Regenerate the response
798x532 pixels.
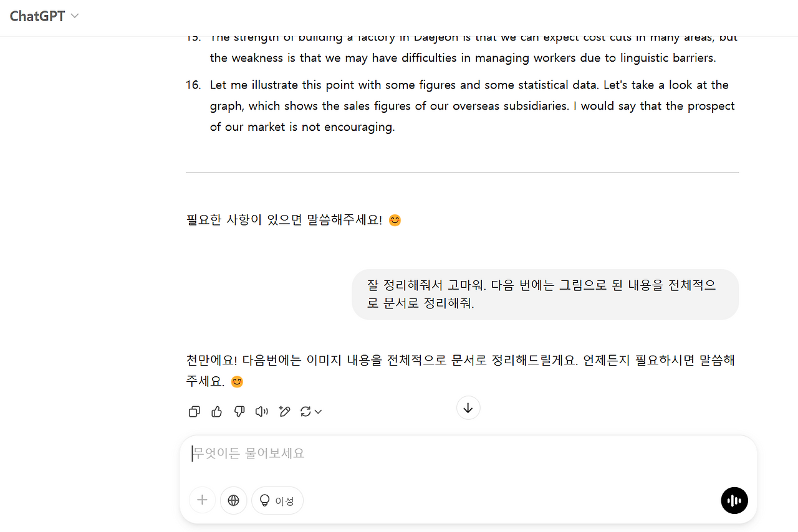(305, 411)
